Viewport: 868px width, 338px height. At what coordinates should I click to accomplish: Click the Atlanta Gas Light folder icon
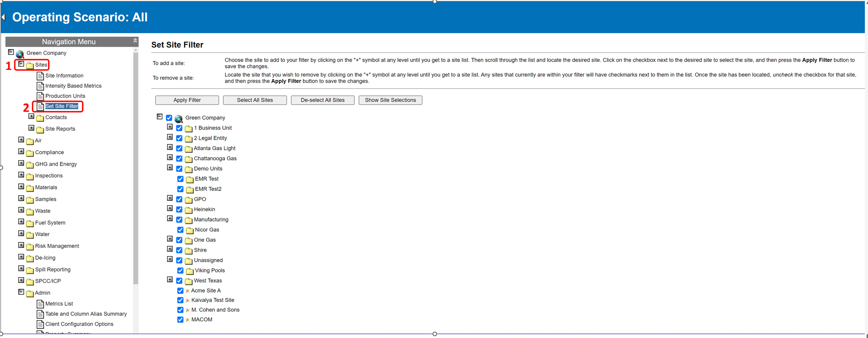coord(189,149)
